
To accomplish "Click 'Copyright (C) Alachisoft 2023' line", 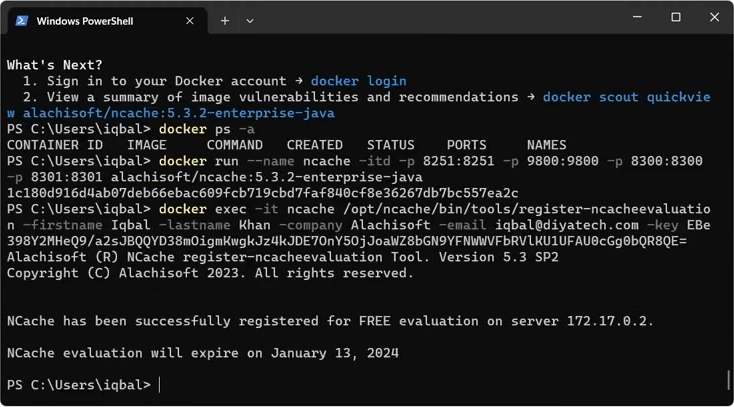I will 210,273.
